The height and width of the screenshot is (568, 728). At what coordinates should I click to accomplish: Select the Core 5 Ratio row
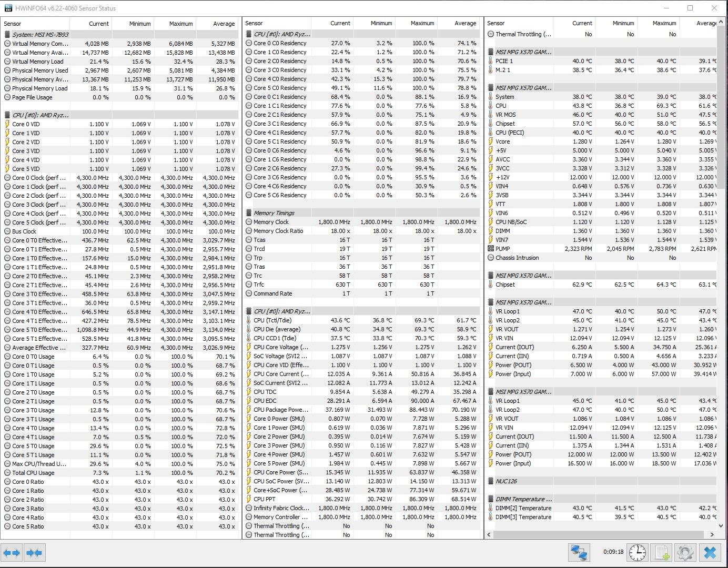pos(120,526)
